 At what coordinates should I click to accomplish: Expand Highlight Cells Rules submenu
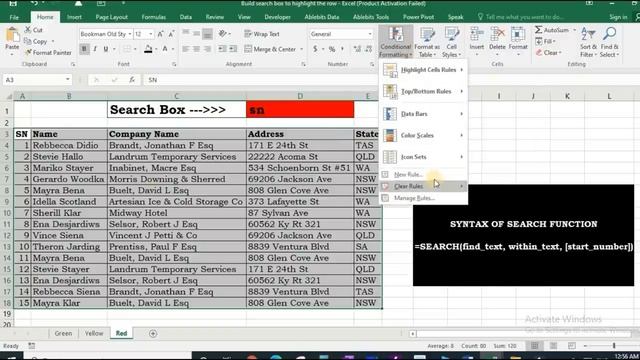(x=423, y=70)
